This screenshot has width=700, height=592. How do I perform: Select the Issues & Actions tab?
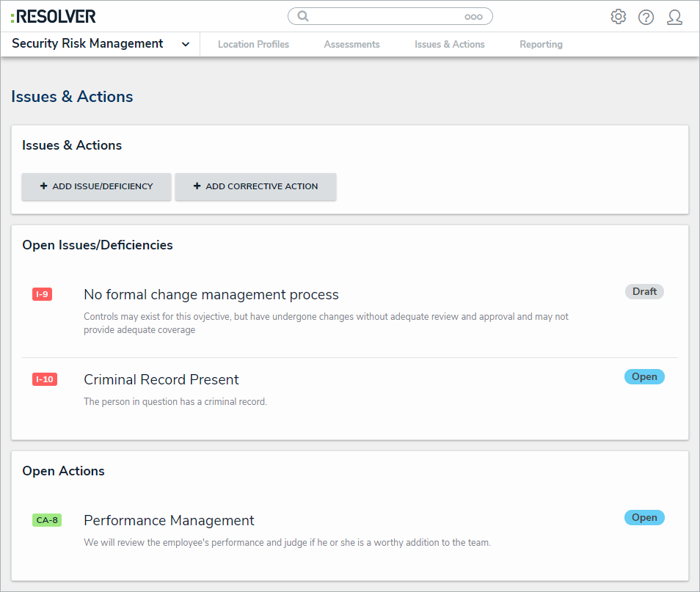click(x=449, y=44)
